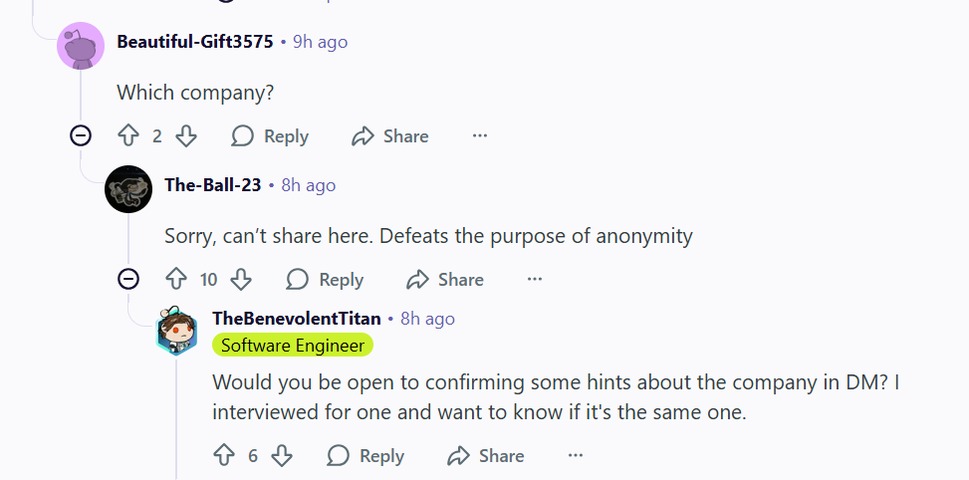Collapse The-Ball-23's reply thread
The height and width of the screenshot is (480, 969).
click(128, 279)
